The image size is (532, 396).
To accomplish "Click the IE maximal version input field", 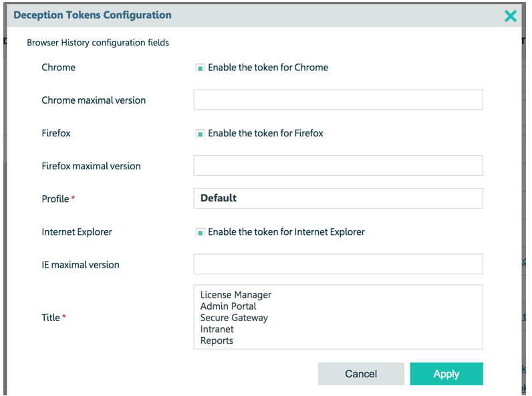I will tap(338, 264).
